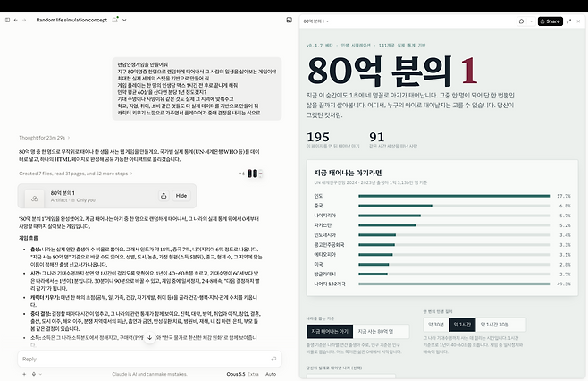The width and height of the screenshot is (588, 381).
Task: Click the '게임 흐름' heading in chat
Action: [28, 238]
